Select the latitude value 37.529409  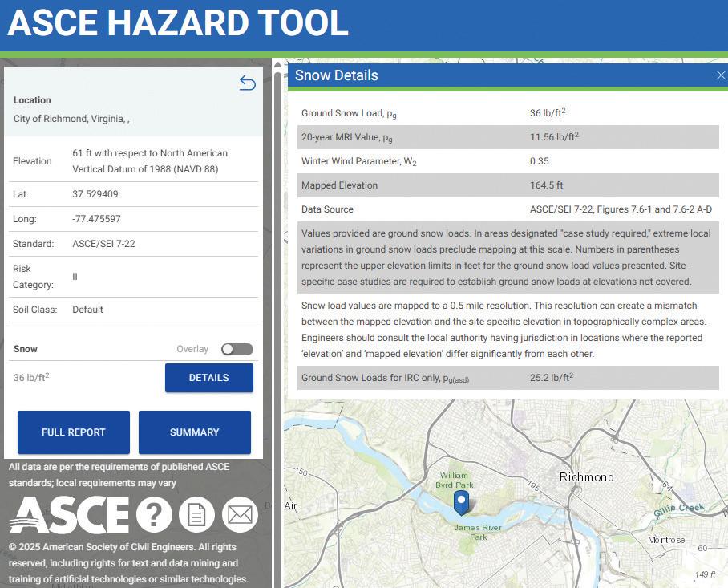(x=95, y=194)
